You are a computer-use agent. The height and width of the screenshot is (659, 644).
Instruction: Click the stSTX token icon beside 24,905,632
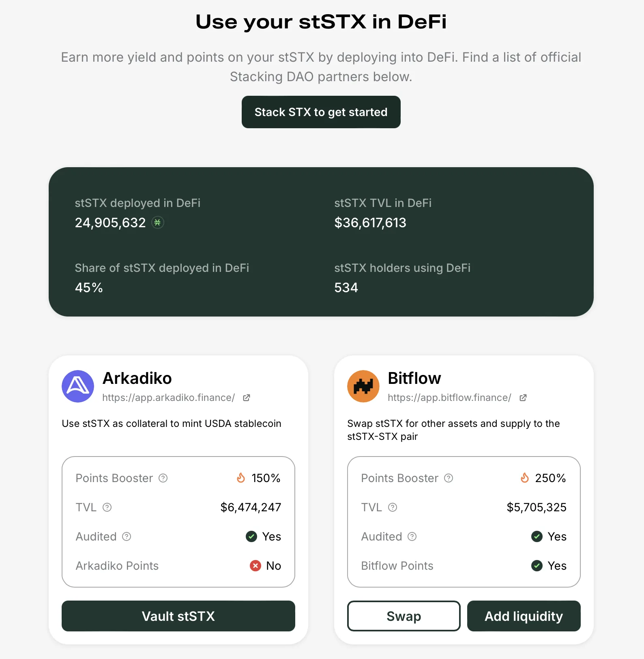[158, 222]
